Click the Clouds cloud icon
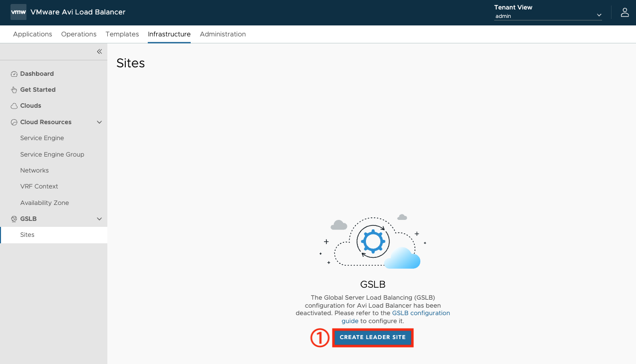 click(x=14, y=106)
